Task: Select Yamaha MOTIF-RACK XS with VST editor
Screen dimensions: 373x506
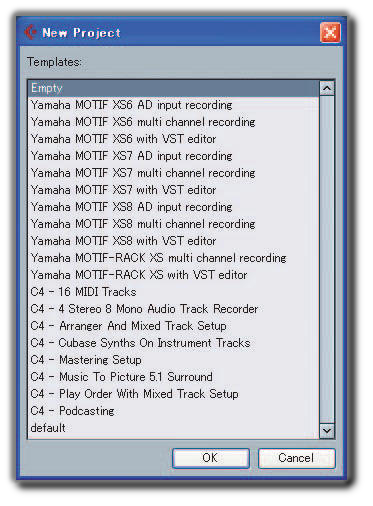Action: coord(173,275)
